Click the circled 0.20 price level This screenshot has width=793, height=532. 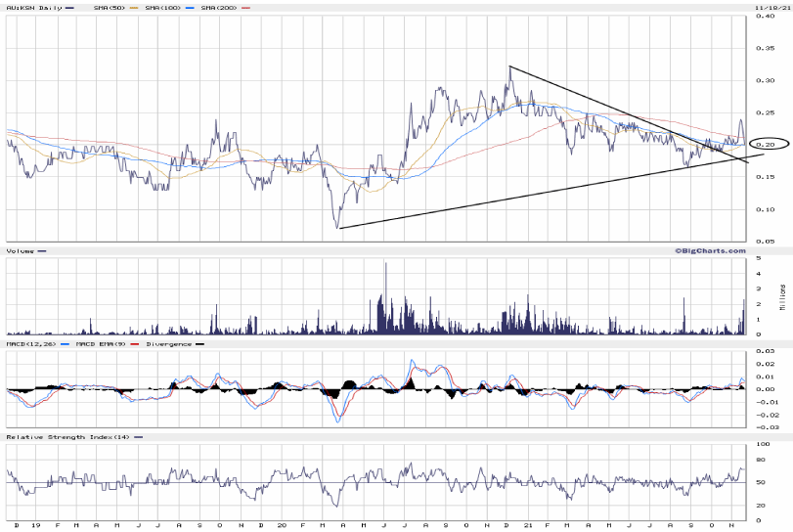766,145
